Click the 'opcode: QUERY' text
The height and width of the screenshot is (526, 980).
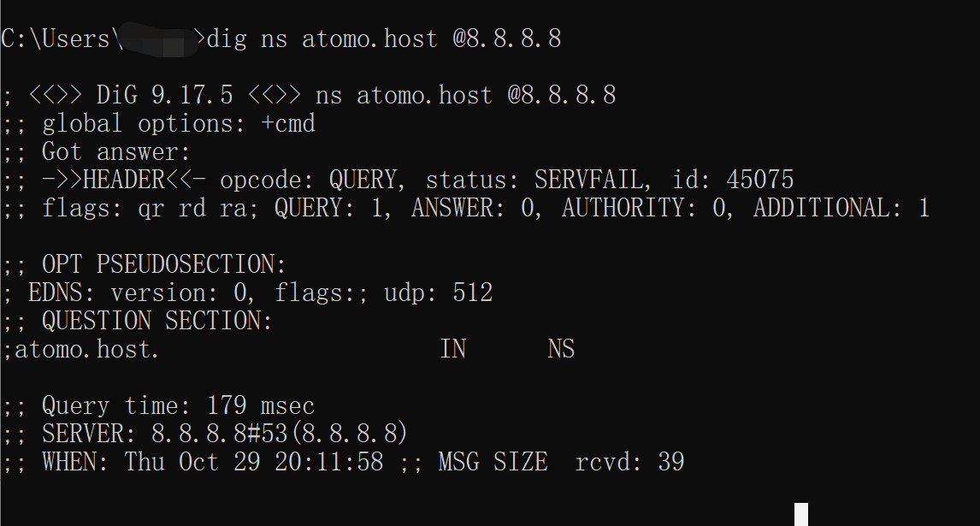click(x=309, y=180)
